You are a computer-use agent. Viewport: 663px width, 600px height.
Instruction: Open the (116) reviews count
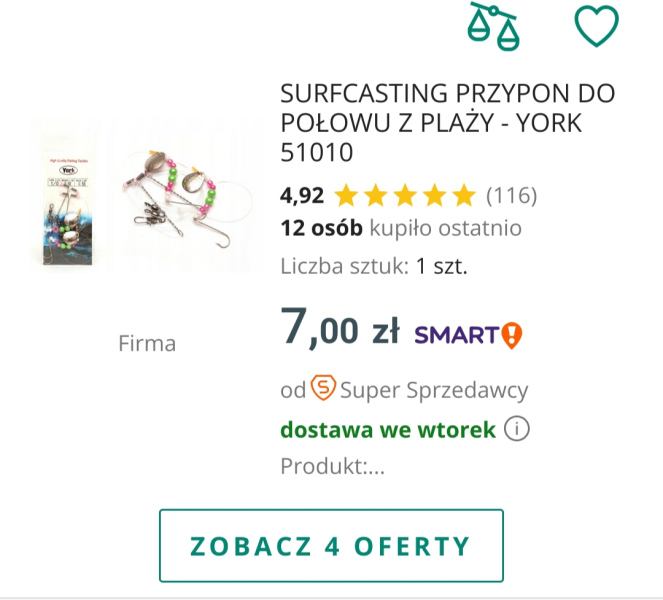pos(511,194)
